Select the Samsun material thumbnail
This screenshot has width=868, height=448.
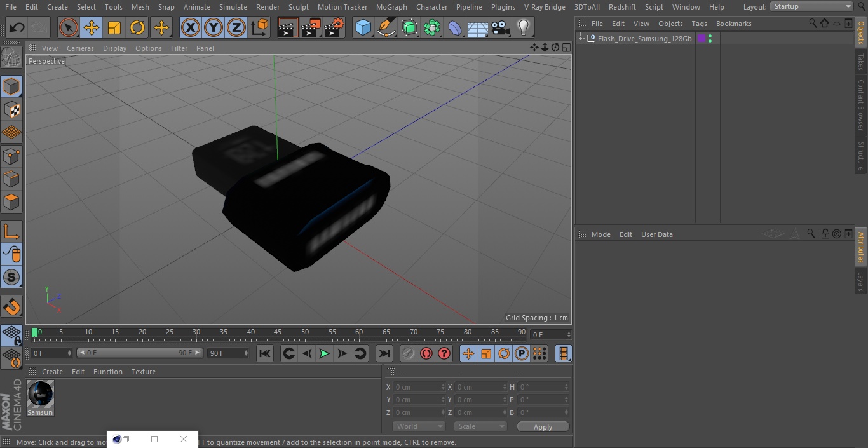pyautogui.click(x=40, y=395)
